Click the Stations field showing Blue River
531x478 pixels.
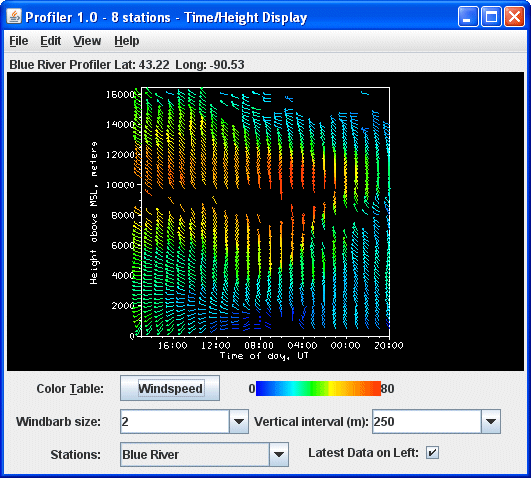pos(195,454)
